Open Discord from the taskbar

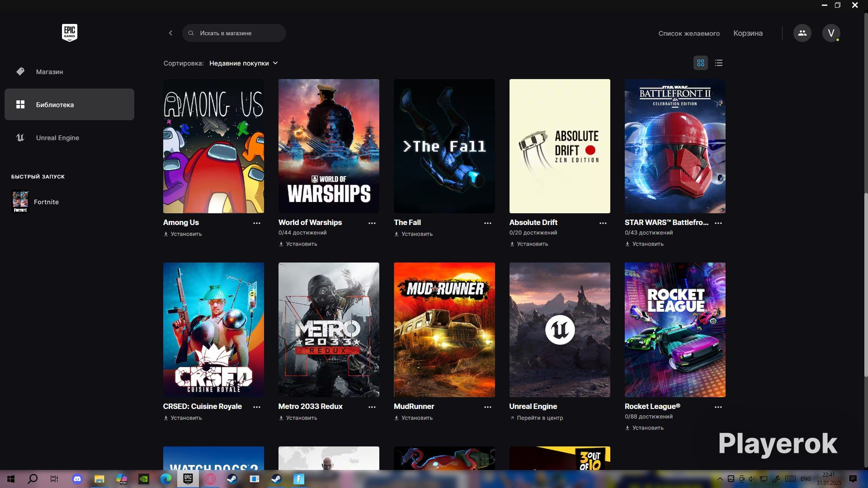[x=77, y=479]
